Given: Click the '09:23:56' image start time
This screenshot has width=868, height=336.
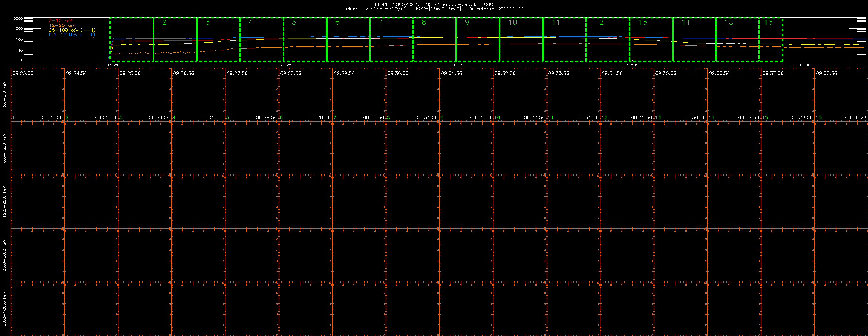Looking at the screenshot, I should coord(23,73).
